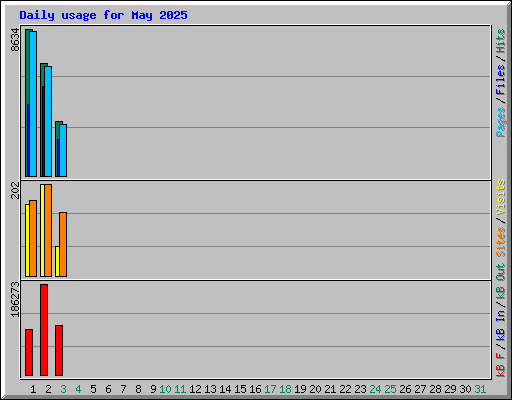Select day label 5 on the x-axis

93,389
